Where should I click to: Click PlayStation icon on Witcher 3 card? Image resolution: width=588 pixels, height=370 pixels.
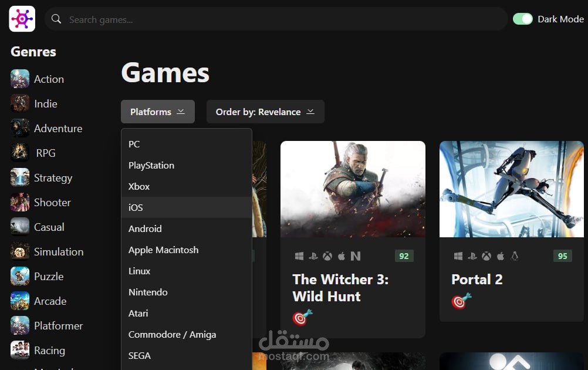pyautogui.click(x=313, y=256)
